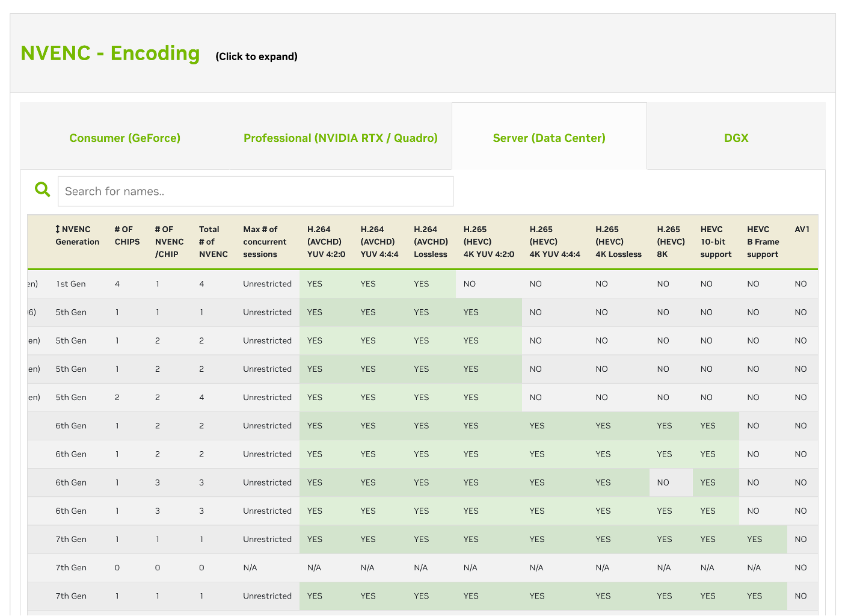
Task: Click the 4 chips value in 1st Gen row
Action: [117, 284]
